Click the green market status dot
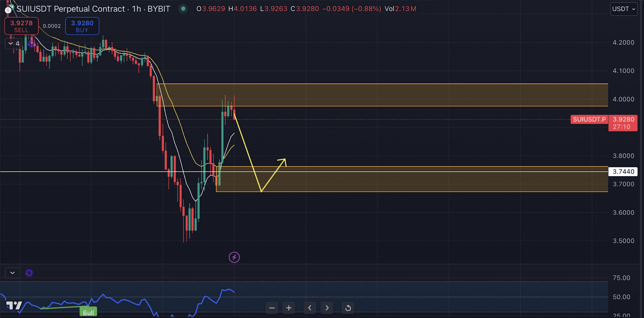 183,8
